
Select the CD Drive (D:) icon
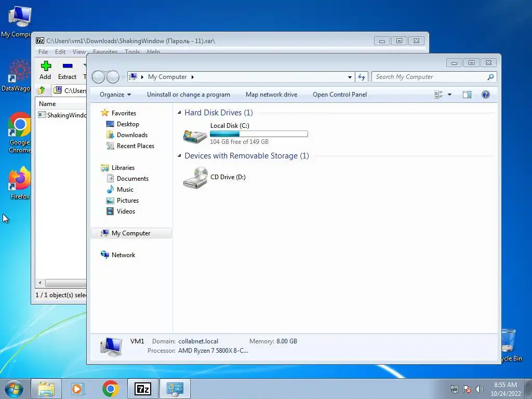click(x=195, y=178)
